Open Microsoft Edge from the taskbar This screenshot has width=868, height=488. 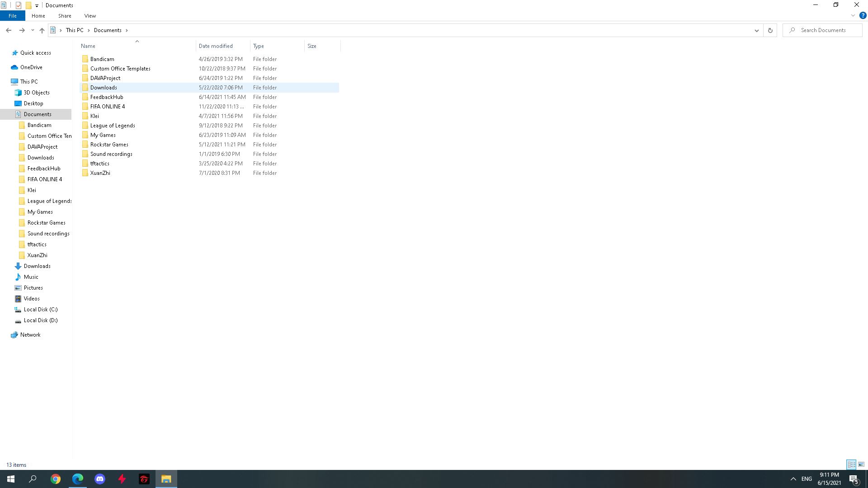(x=78, y=479)
